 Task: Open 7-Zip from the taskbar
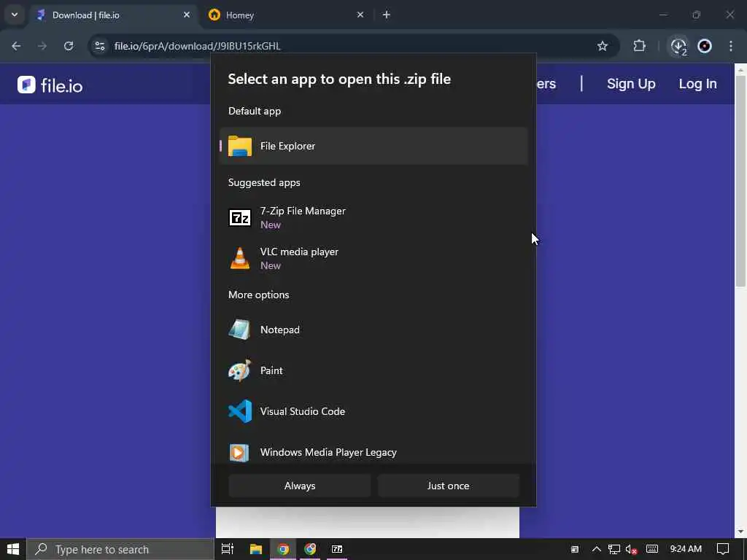[x=337, y=549]
